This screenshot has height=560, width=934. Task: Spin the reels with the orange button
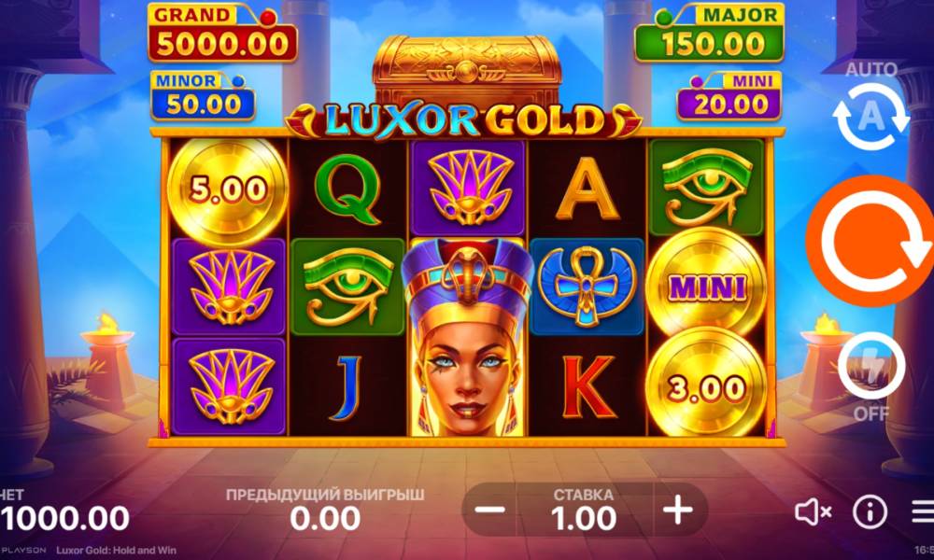click(x=870, y=241)
